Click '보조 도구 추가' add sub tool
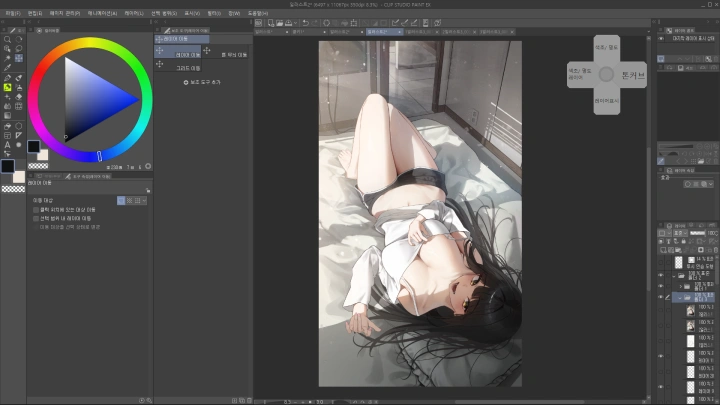 tap(202, 82)
